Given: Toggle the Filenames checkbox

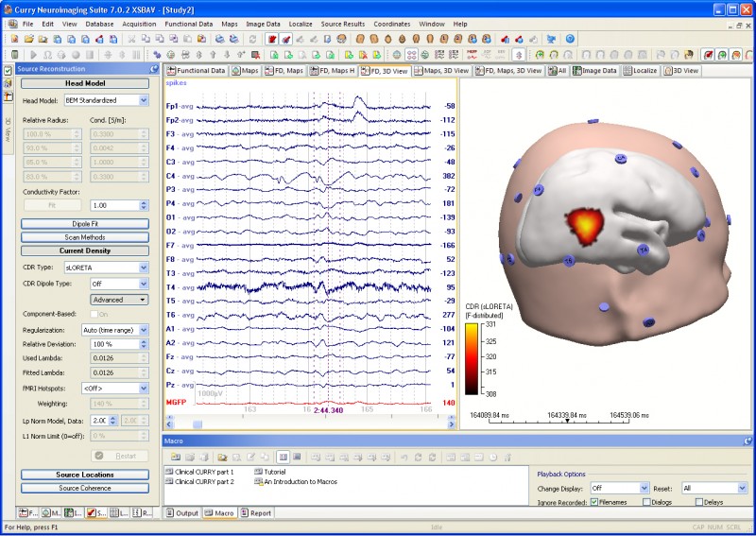Looking at the screenshot, I should 593,502.
